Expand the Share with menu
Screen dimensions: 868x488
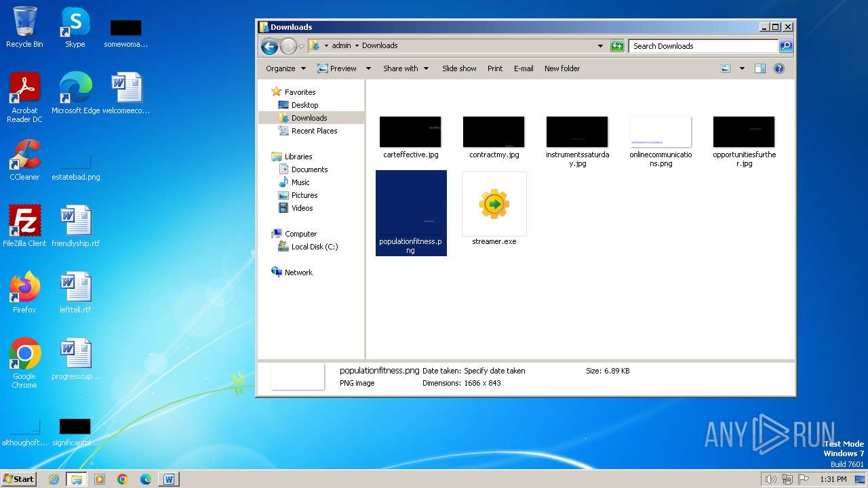coord(406,68)
